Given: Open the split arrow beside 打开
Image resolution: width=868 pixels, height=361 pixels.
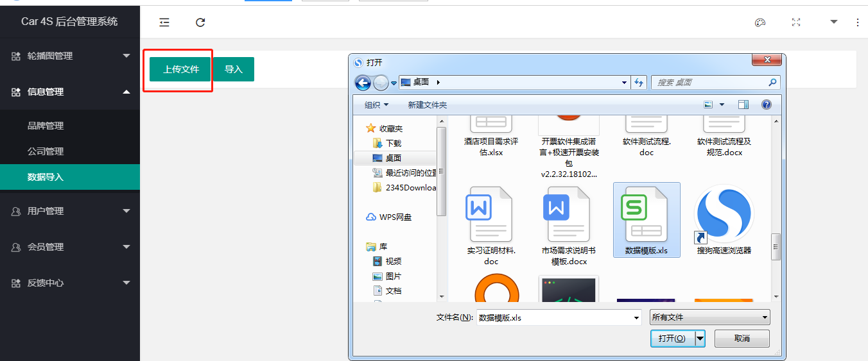Looking at the screenshot, I should (700, 338).
